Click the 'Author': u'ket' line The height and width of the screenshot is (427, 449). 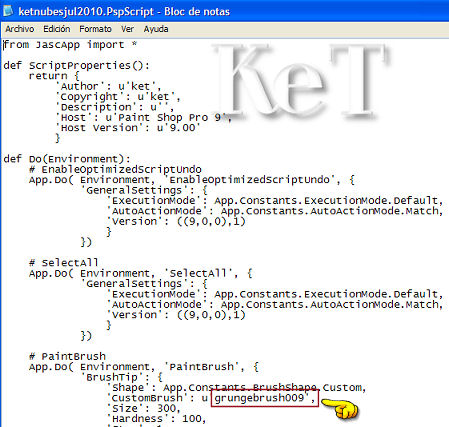(108, 86)
